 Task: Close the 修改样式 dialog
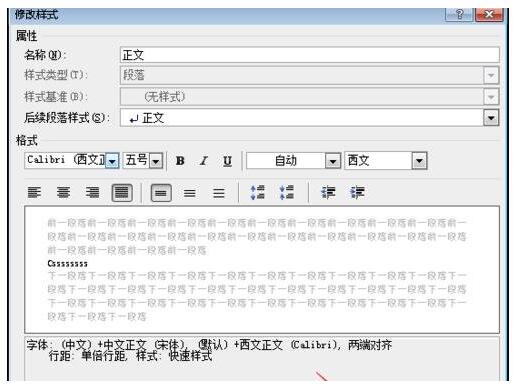[x=489, y=15]
